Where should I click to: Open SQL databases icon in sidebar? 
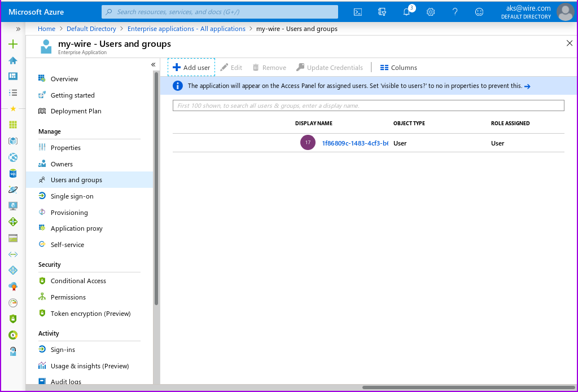coord(13,173)
